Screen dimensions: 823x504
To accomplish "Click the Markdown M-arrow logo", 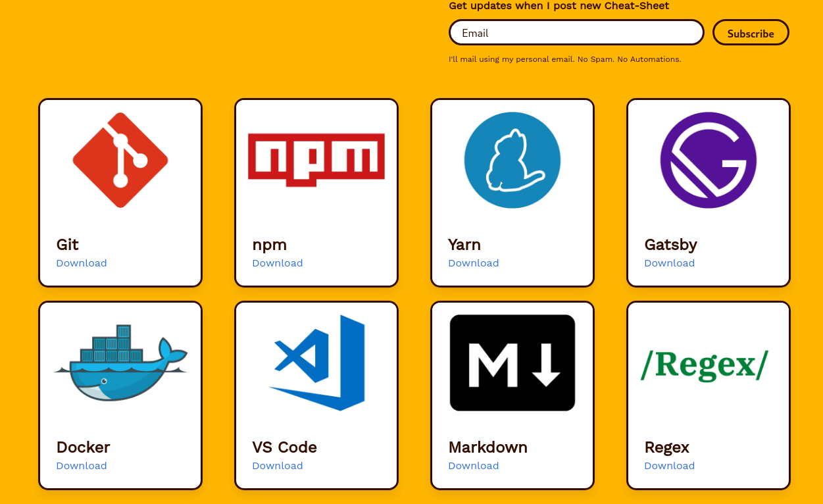I will click(512, 363).
